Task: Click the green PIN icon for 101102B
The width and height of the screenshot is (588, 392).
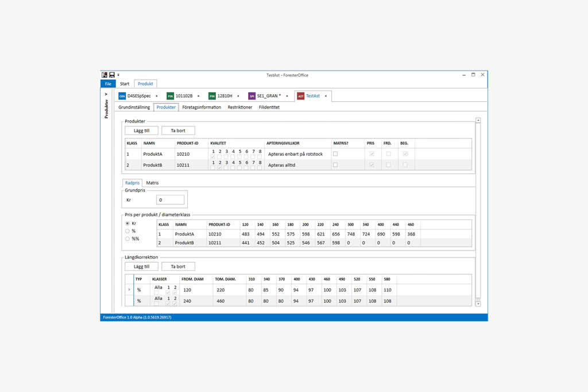Action: tap(171, 96)
